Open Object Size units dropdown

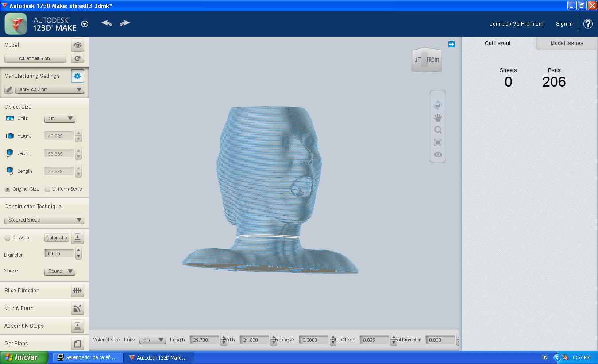click(60, 119)
